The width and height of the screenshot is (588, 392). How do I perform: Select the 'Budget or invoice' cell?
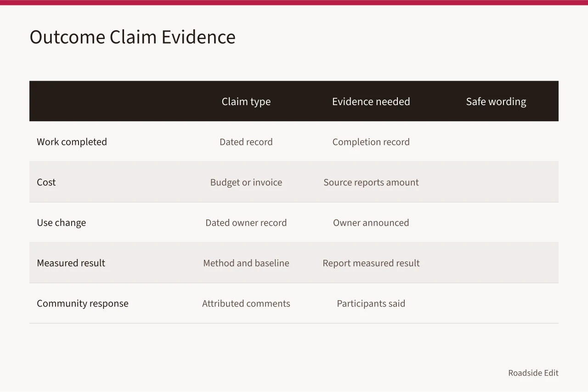[246, 182]
